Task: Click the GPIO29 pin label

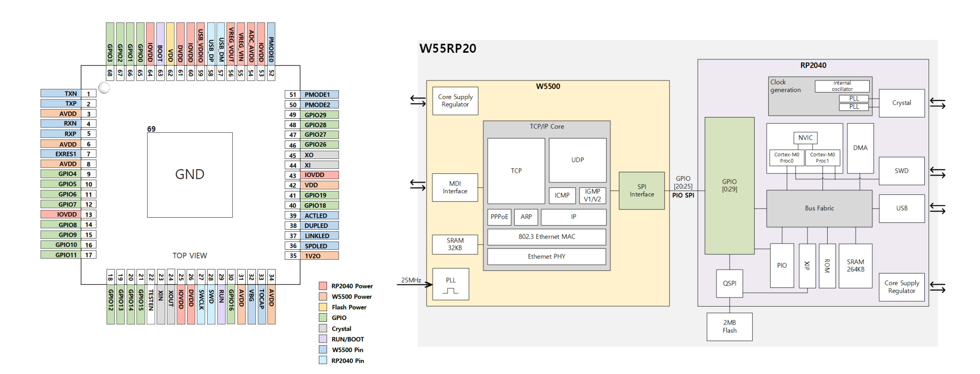Action: [319, 115]
